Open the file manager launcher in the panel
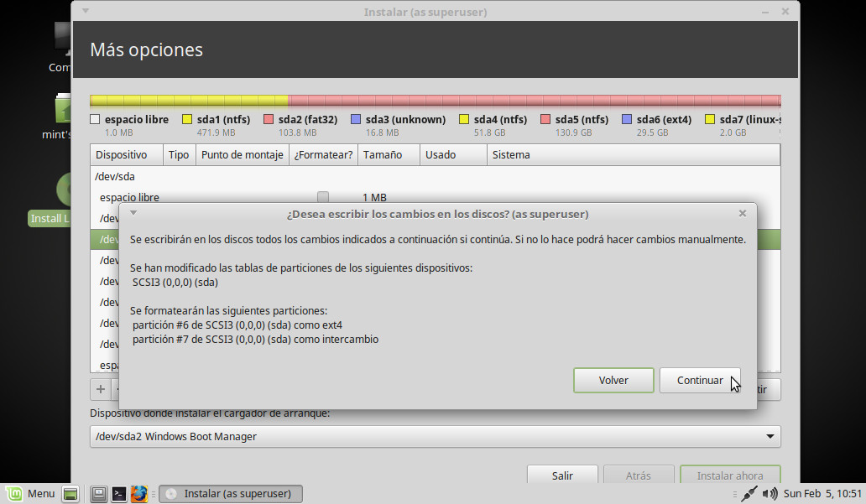 pyautogui.click(x=98, y=494)
